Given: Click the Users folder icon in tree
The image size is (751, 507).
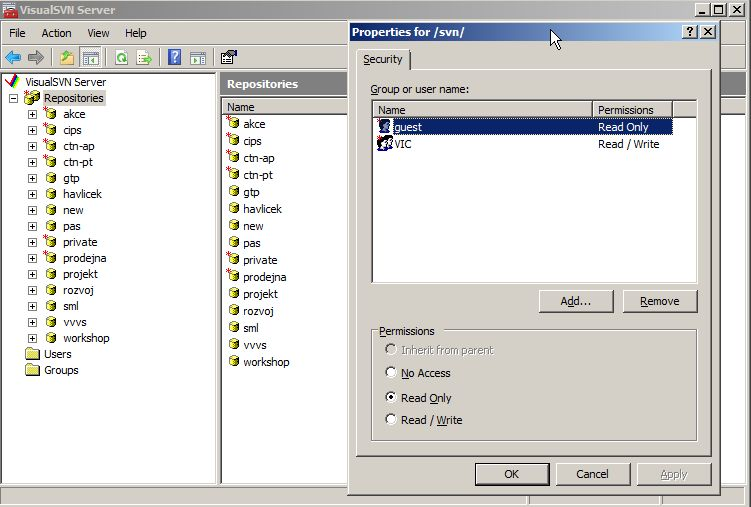Looking at the screenshot, I should (x=33, y=354).
